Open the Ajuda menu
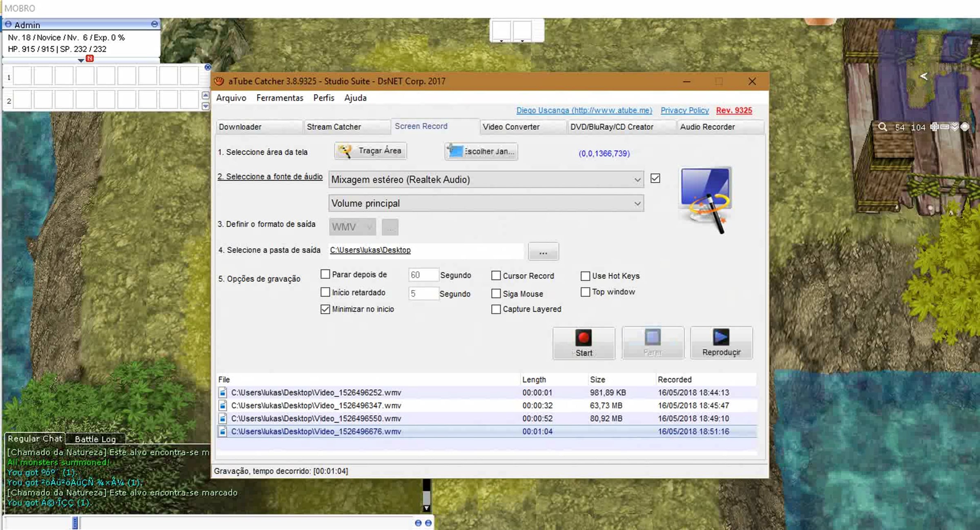This screenshot has width=980, height=530. click(355, 98)
